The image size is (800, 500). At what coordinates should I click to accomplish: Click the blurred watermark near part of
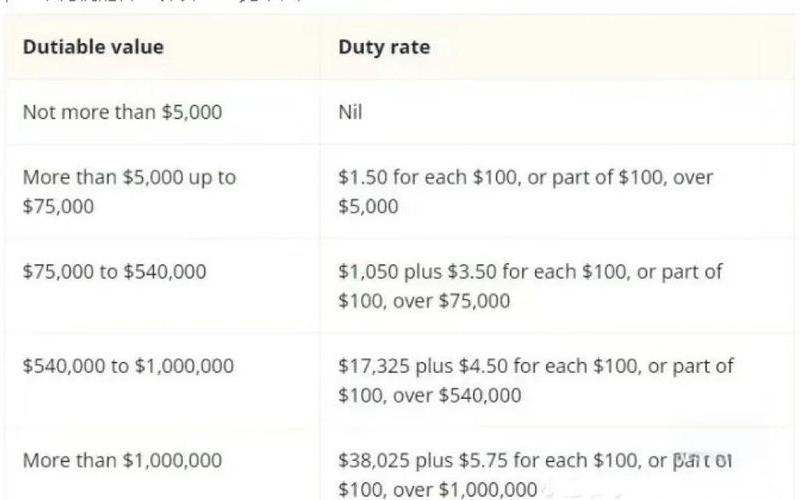703,458
